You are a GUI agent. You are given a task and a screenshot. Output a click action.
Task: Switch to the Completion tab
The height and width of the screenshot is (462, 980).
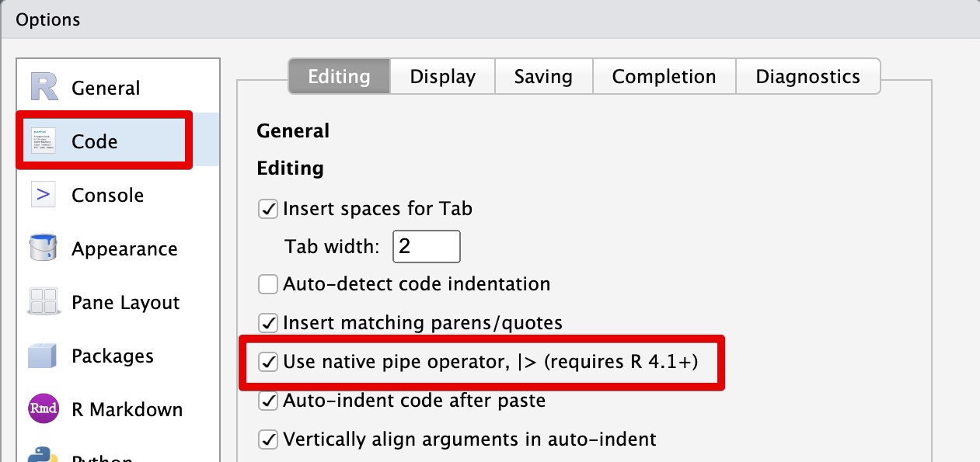point(664,76)
